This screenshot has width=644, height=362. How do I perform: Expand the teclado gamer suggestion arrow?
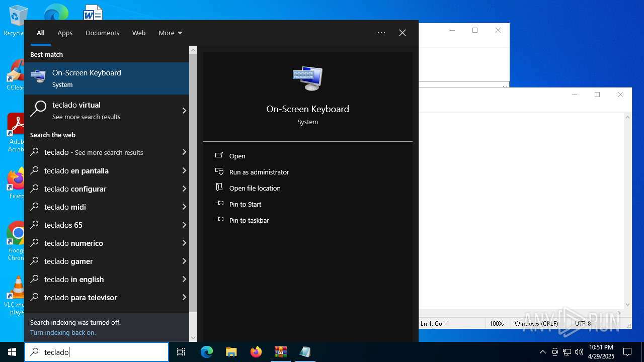tap(184, 261)
